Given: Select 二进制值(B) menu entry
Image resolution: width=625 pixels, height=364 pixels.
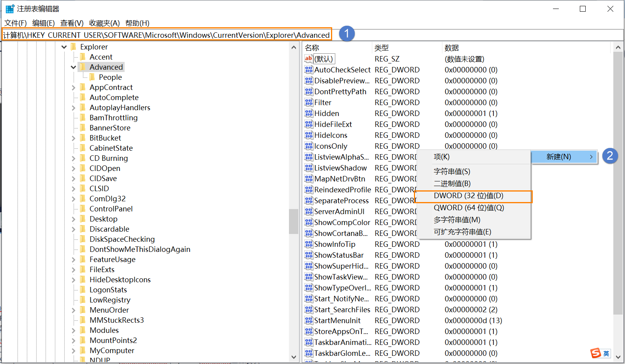Looking at the screenshot, I should click(474, 184).
